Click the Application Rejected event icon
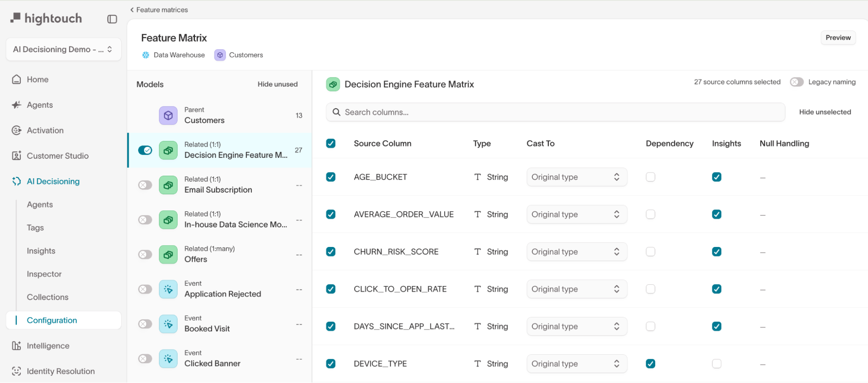The height and width of the screenshot is (383, 868). [x=168, y=289]
